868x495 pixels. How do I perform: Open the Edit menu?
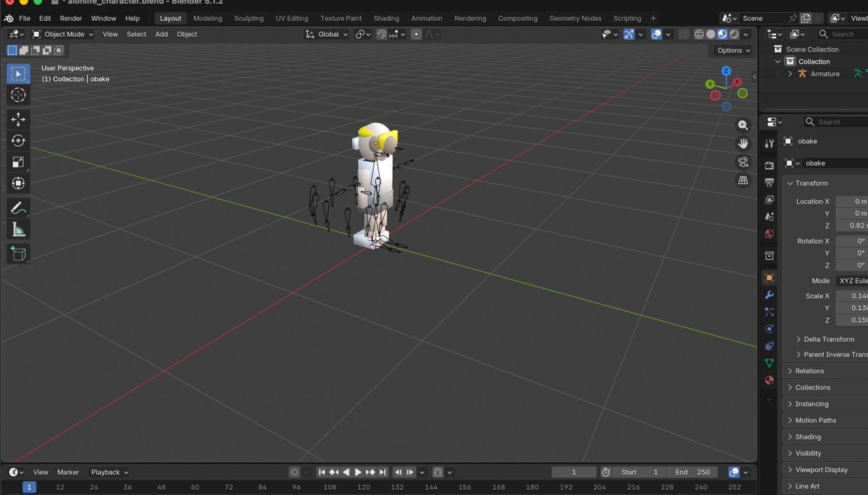[x=45, y=18]
